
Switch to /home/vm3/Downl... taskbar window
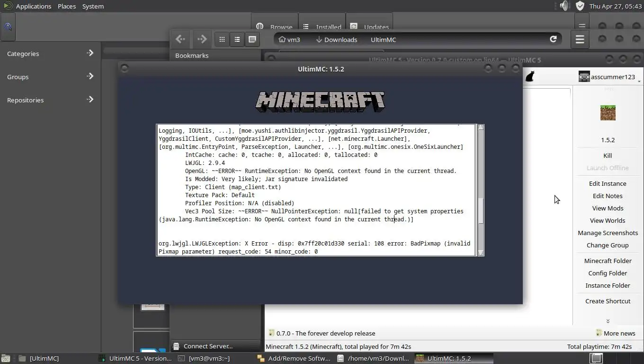[x=374, y=358]
